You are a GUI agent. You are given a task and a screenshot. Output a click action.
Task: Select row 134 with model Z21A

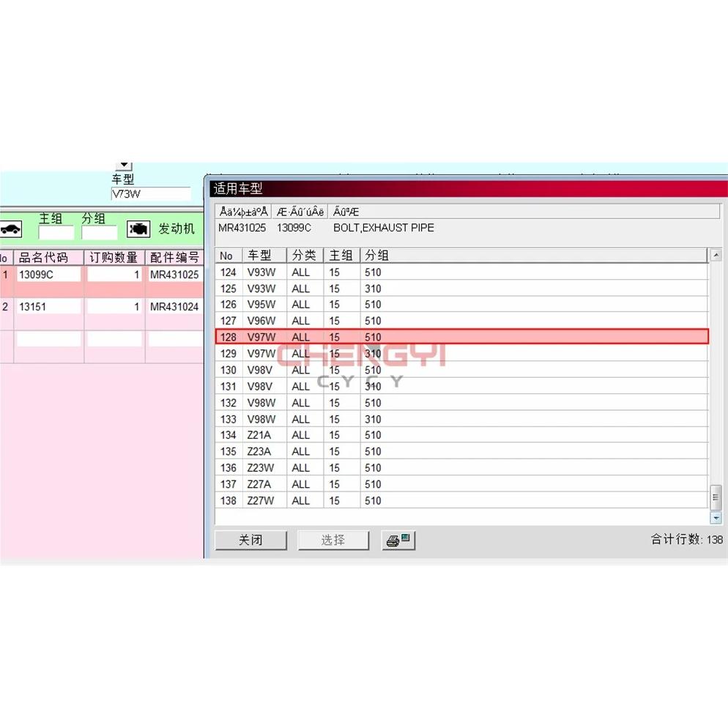coord(462,435)
